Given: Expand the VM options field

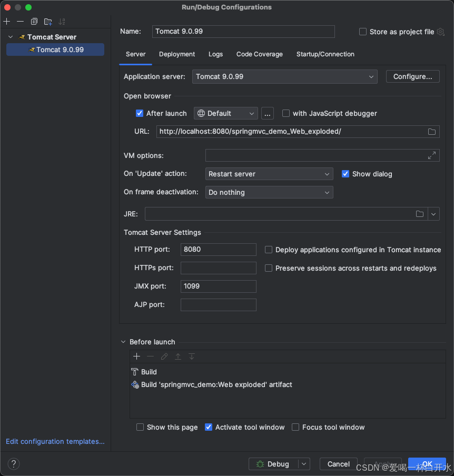Looking at the screenshot, I should pyautogui.click(x=431, y=155).
